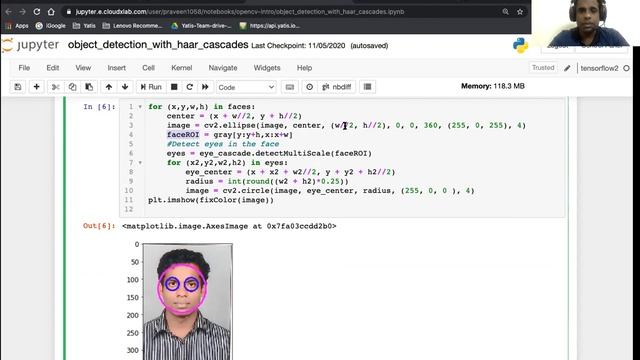Image resolution: width=640 pixels, height=360 pixels.
Task: Open the Widgets menu
Action: click(267, 68)
